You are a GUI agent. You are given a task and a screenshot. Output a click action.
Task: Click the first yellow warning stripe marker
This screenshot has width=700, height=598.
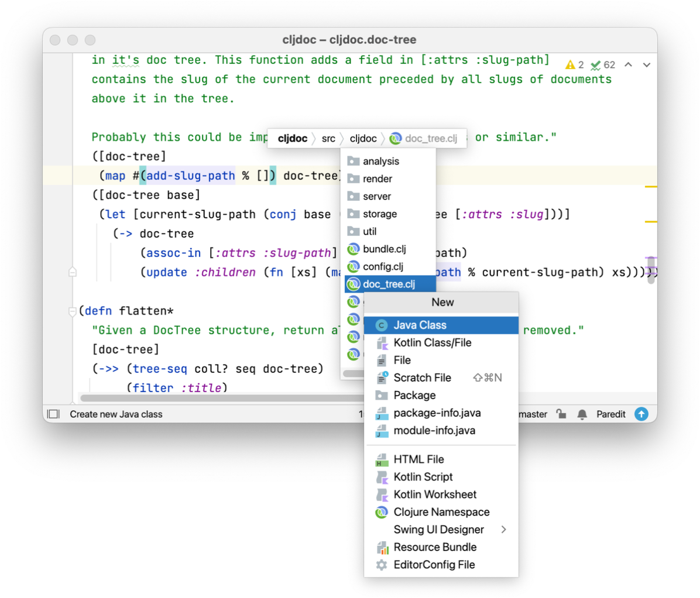(651, 187)
